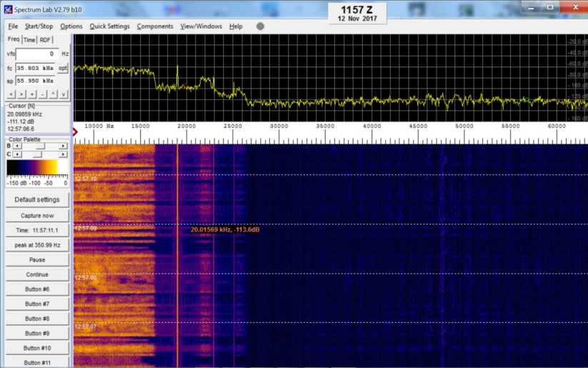Click the up caret button under sp

pyautogui.click(x=53, y=94)
